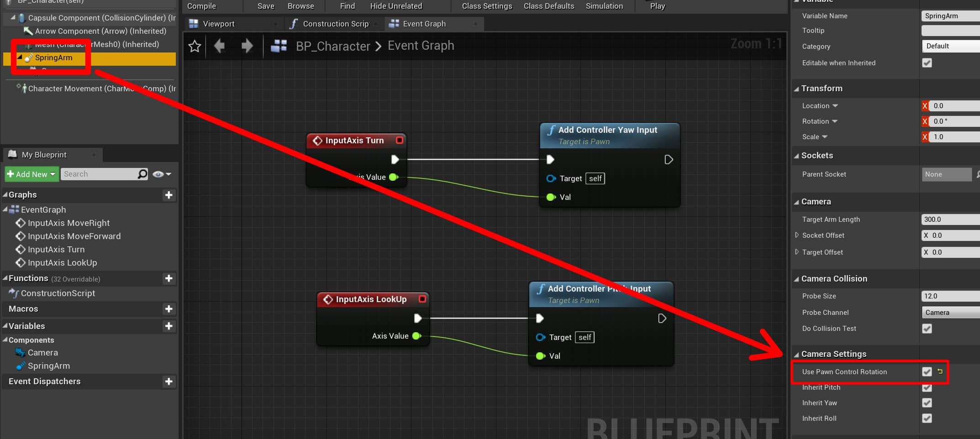The image size is (980, 439).
Task: Toggle Editable when Inherited checkbox
Action: (927, 63)
